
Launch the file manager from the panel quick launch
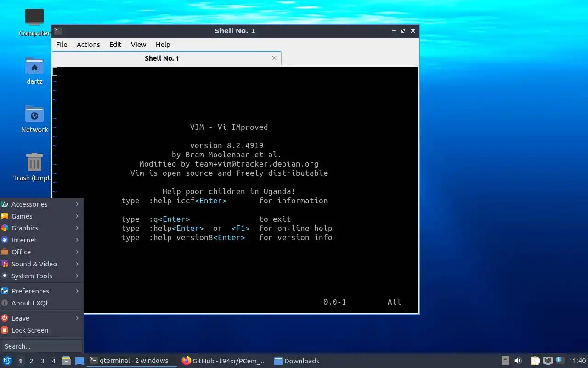click(66, 361)
